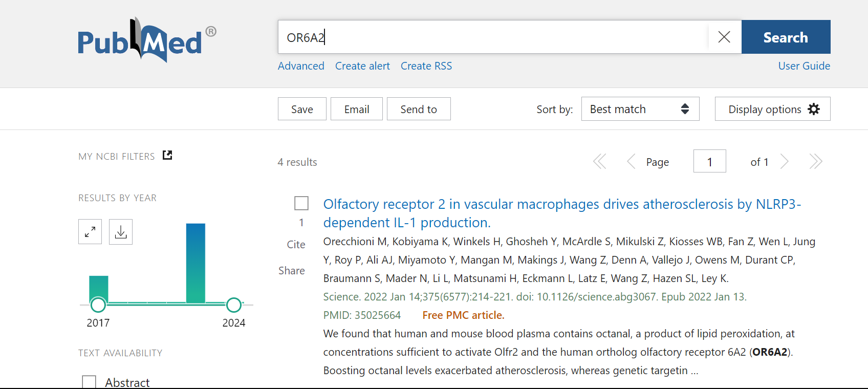Download the results by year data
Viewport: 868px width, 389px height.
coord(121,232)
